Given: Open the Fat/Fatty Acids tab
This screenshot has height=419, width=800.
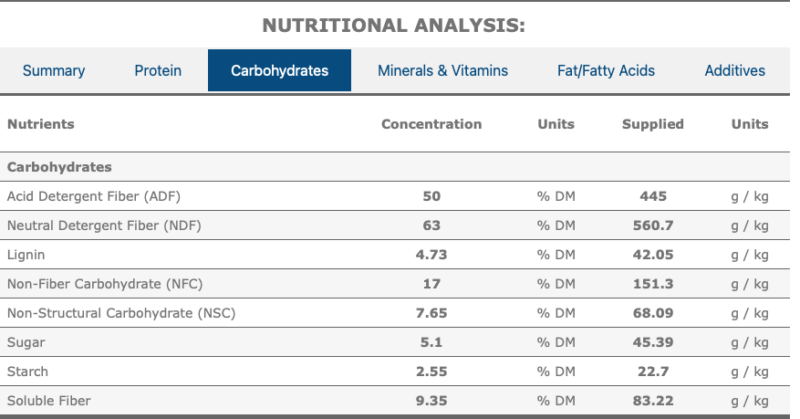Looking at the screenshot, I should point(606,71).
